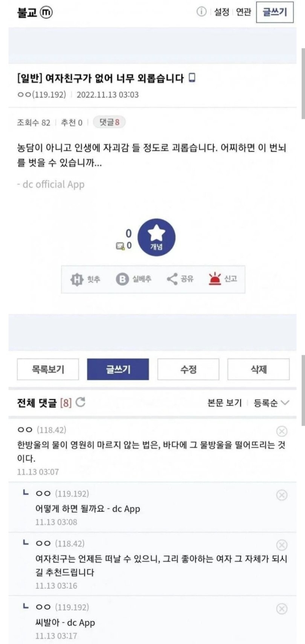Click the 목록보기 button
Viewport: 305px width, 644px height.
(x=48, y=369)
